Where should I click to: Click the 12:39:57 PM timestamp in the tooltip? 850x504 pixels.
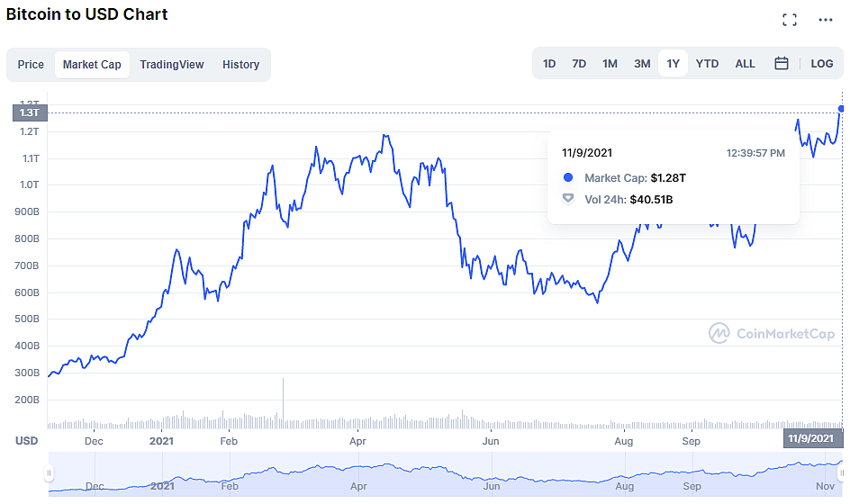(x=755, y=153)
